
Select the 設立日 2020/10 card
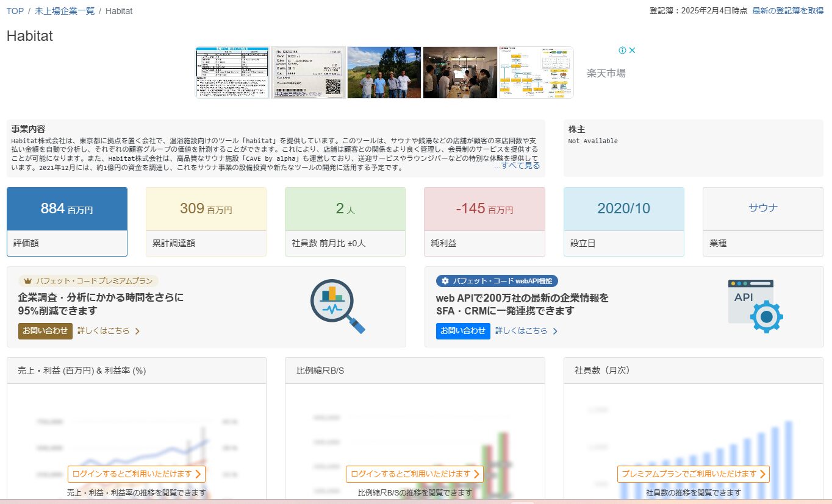[x=623, y=222]
